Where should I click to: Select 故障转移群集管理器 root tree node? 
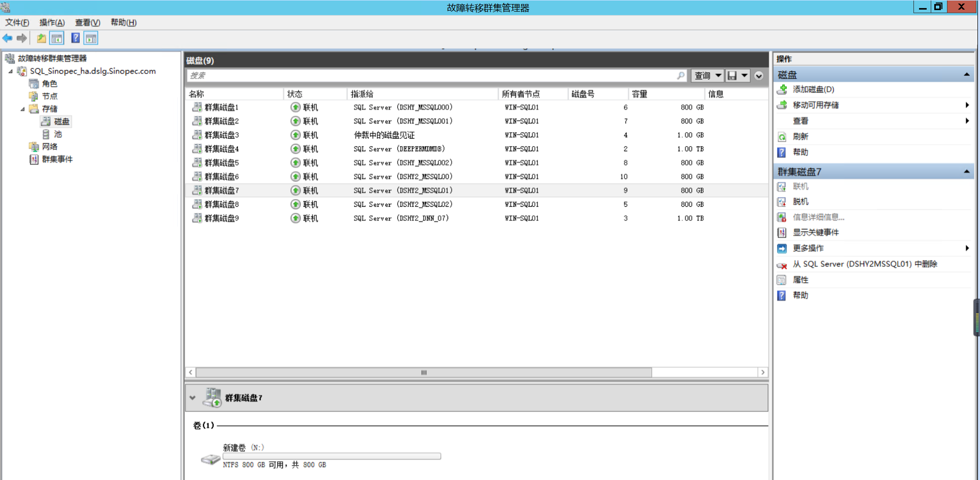coord(52,58)
